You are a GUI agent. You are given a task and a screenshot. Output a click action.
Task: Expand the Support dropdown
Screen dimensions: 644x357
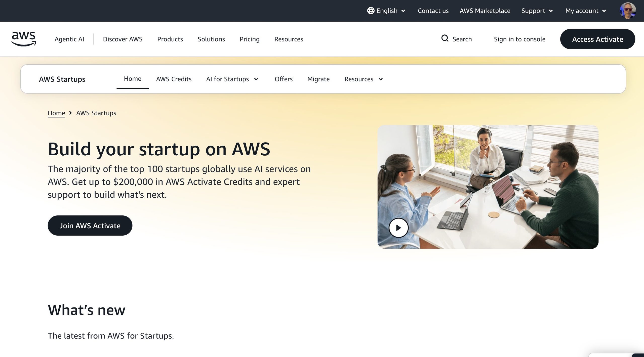(537, 11)
